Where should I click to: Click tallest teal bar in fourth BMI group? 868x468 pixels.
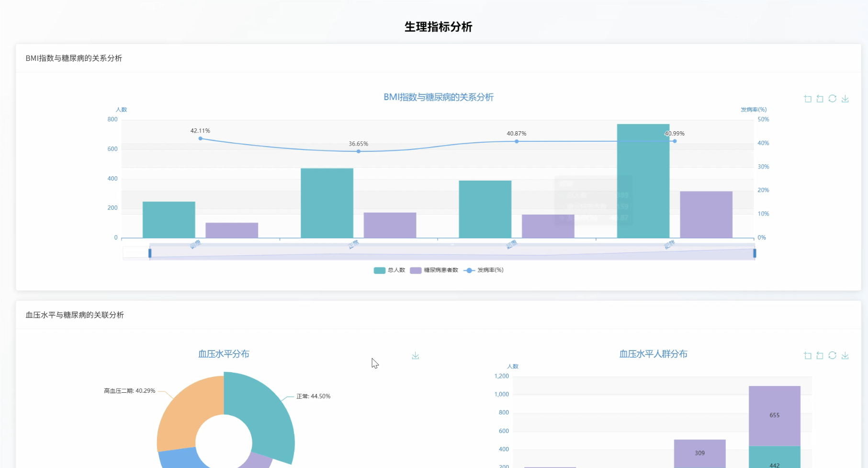643,181
